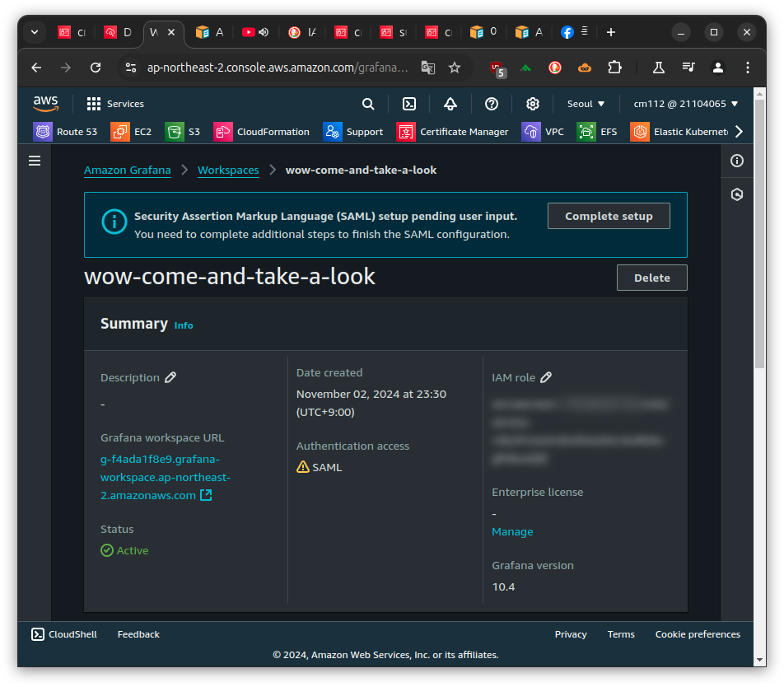Open EFS service shortcut
The height and width of the screenshot is (687, 784).
point(597,132)
